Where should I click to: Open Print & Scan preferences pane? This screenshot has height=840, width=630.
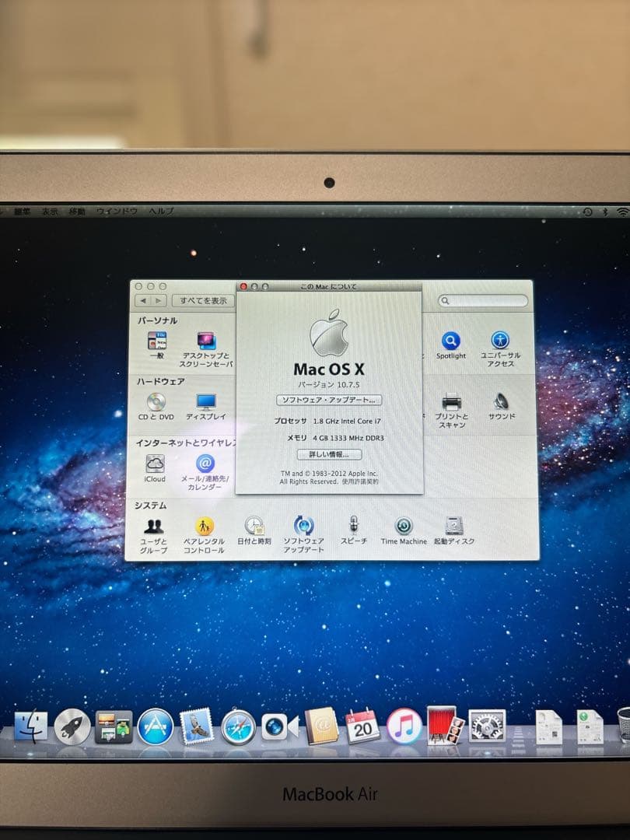pyautogui.click(x=452, y=411)
